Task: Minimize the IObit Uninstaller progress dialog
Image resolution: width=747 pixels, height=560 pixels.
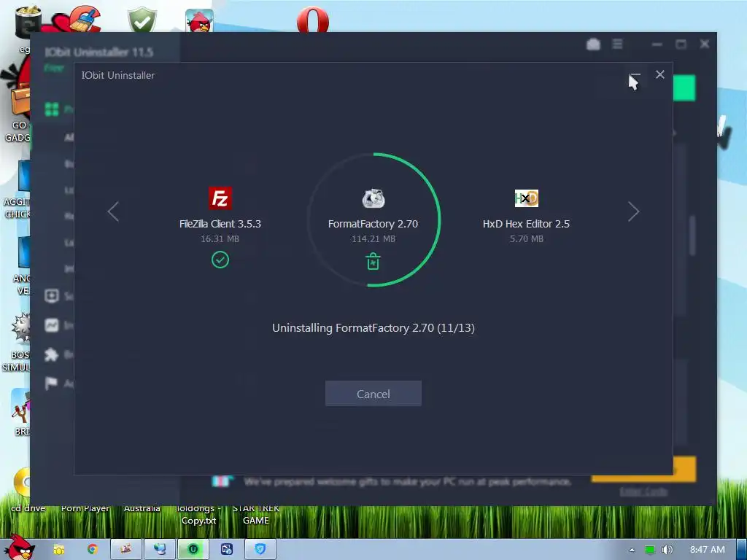Action: click(x=635, y=75)
